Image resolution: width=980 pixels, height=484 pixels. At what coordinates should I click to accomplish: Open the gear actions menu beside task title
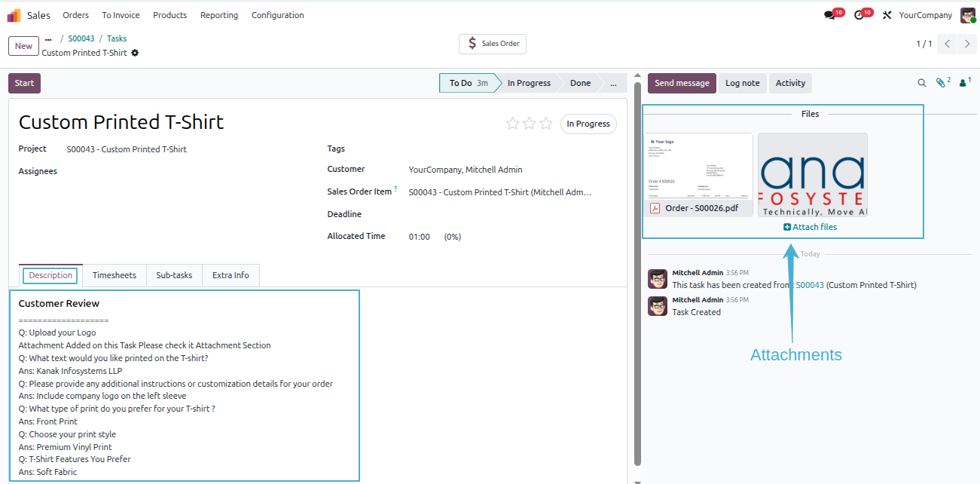point(135,53)
